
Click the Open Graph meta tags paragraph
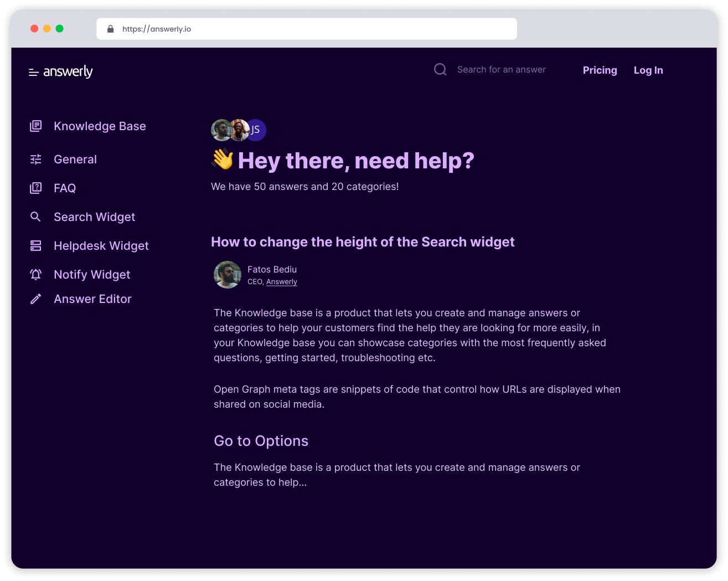pyautogui.click(x=417, y=397)
